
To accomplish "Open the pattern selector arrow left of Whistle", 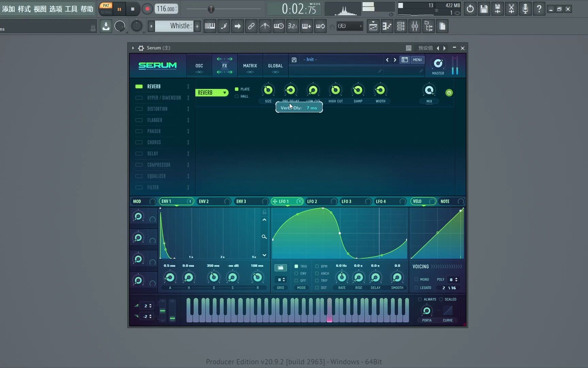I will pos(151,26).
